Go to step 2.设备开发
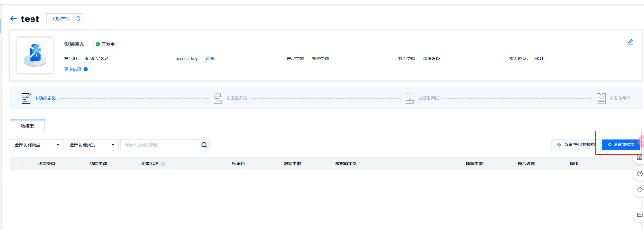The image size is (644, 230). pos(237,98)
